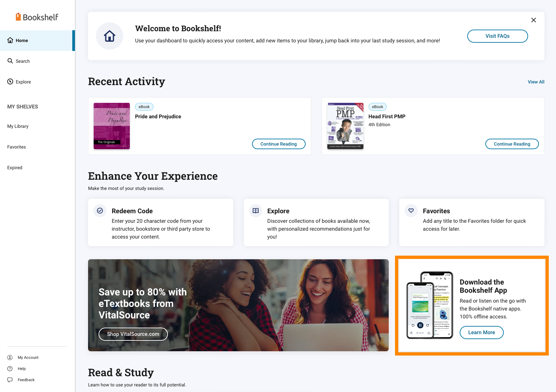Click the Redeem Code checkmark icon
556x392 pixels.
point(100,211)
